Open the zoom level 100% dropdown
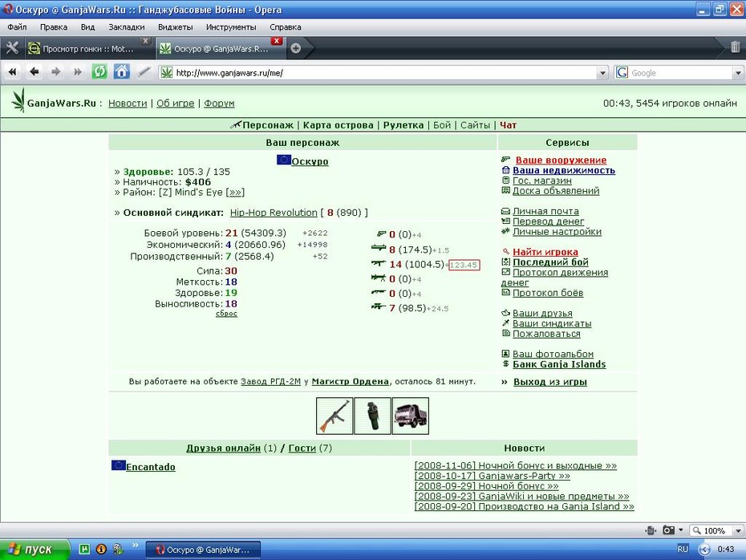This screenshot has height=560, width=746. (738, 530)
